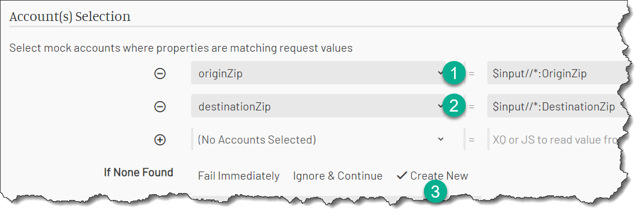
Task: Select the Fail Immediately option
Action: (x=239, y=176)
